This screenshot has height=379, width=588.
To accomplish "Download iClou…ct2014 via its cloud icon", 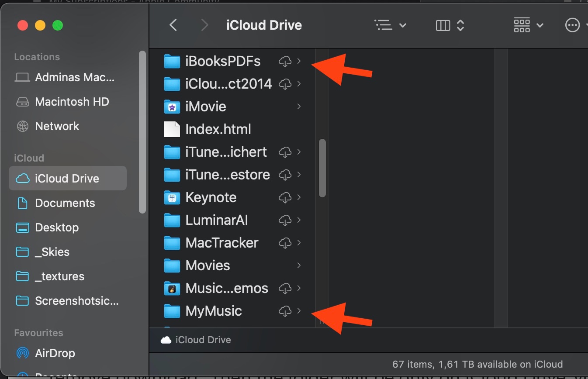I will tap(285, 84).
